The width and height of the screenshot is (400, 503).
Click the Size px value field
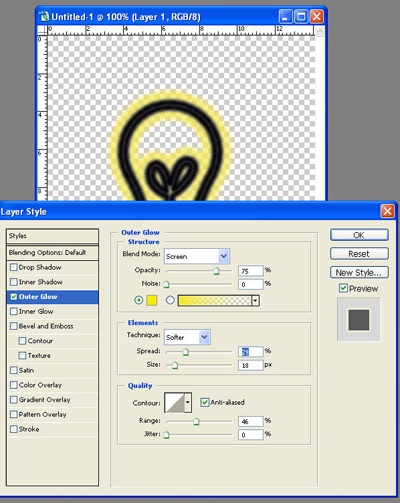tap(251, 365)
